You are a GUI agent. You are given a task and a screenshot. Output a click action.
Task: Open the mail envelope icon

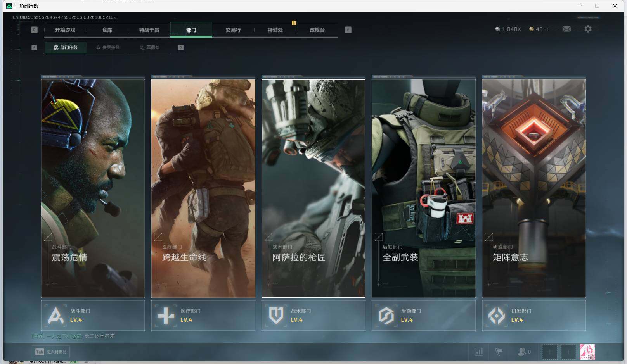coord(566,29)
